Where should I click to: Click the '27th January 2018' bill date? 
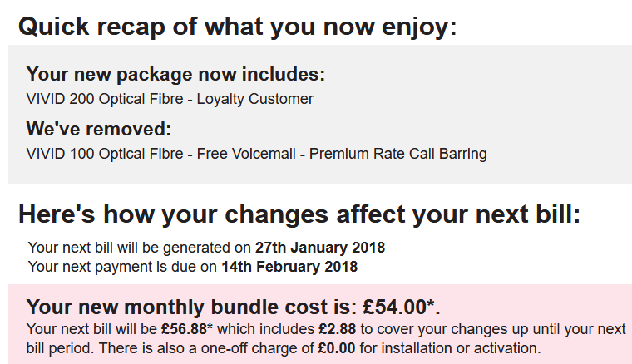click(320, 247)
